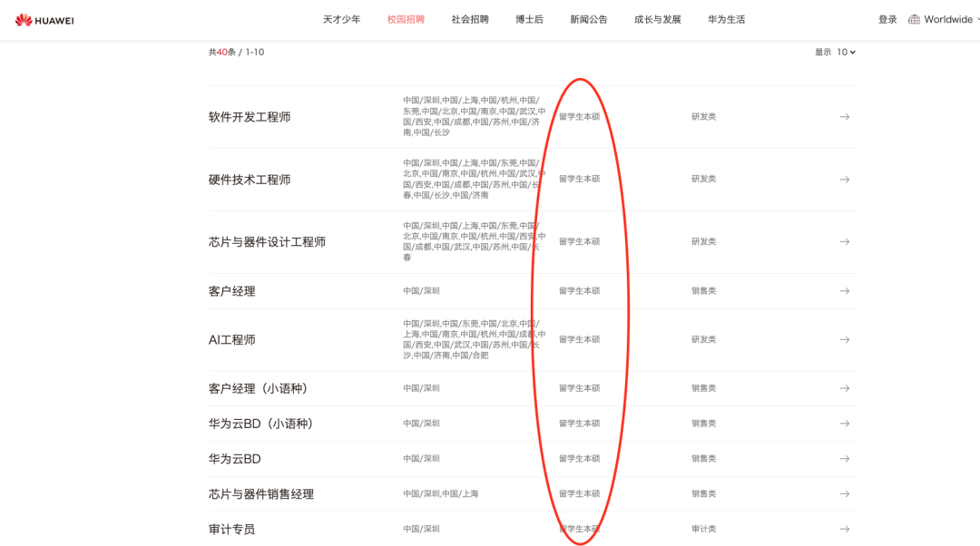This screenshot has height=546, width=980.
Task: Open 博士后 menu item
Action: tap(529, 19)
